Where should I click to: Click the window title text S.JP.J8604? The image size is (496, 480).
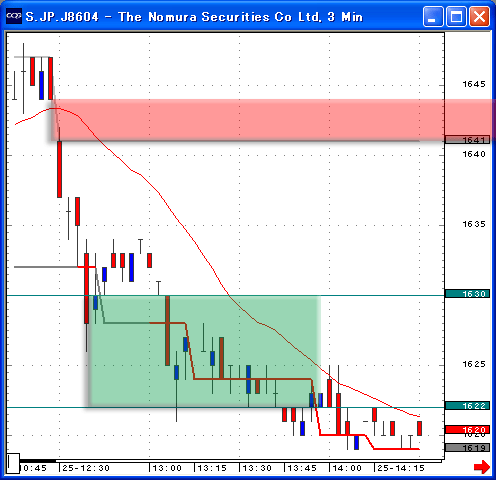click(x=62, y=17)
